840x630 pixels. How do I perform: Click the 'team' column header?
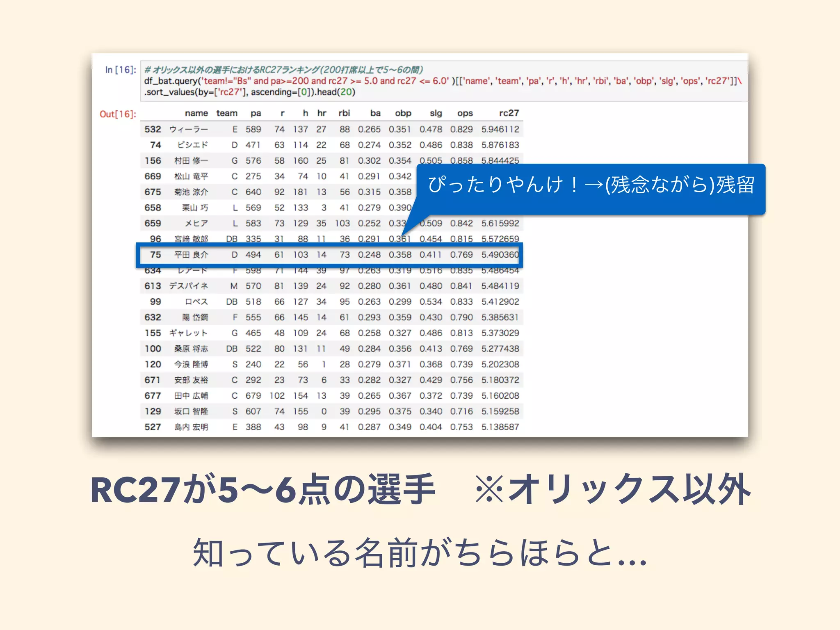[x=227, y=113]
